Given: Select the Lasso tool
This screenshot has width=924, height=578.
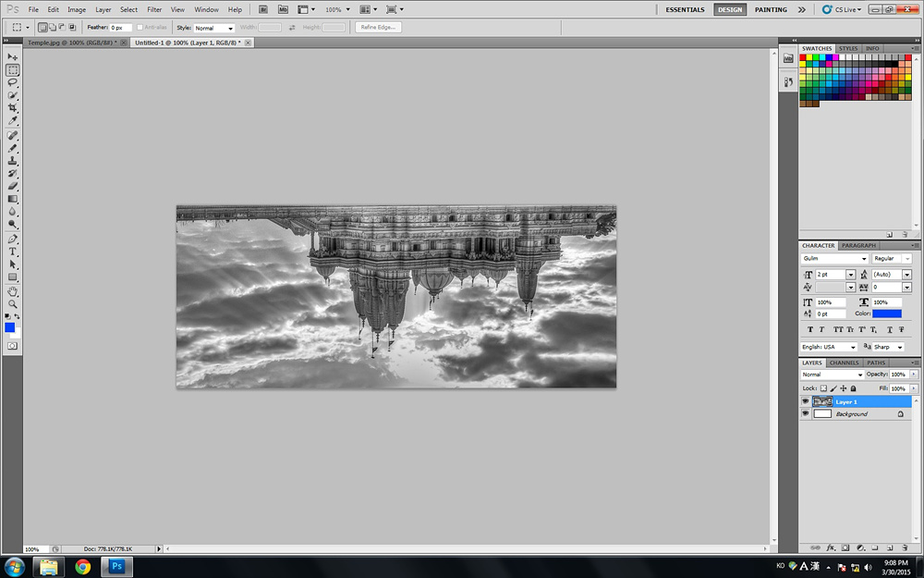Looking at the screenshot, I should tap(13, 82).
